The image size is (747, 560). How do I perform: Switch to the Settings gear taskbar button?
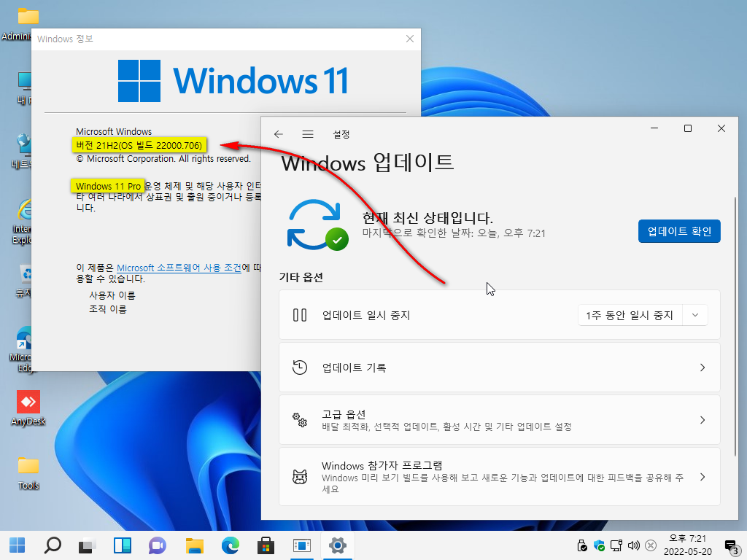[337, 545]
